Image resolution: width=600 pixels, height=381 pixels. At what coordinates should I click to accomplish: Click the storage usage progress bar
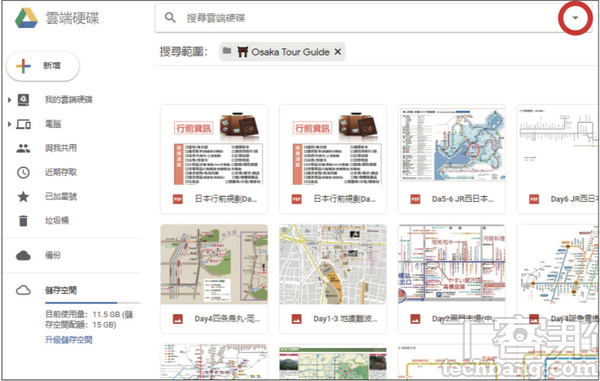click(x=93, y=303)
